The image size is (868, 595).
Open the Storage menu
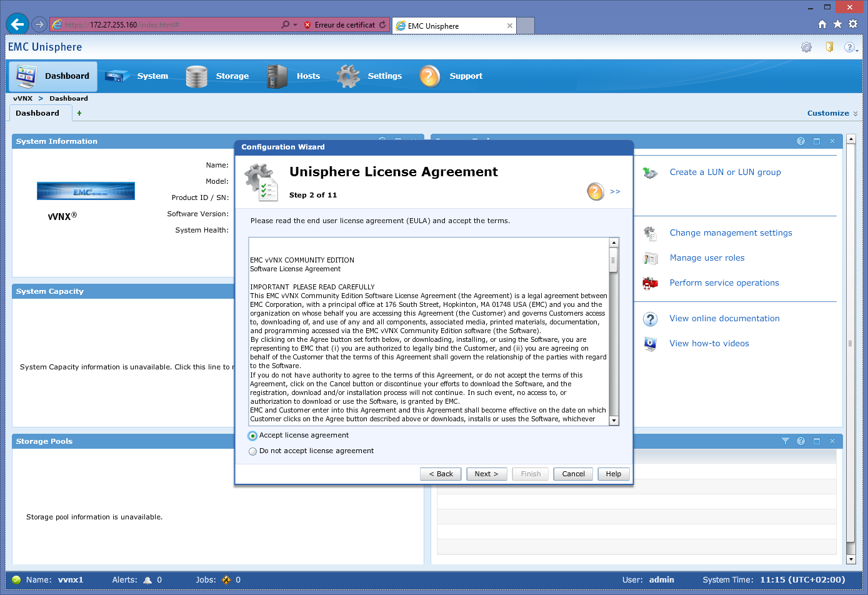(218, 76)
